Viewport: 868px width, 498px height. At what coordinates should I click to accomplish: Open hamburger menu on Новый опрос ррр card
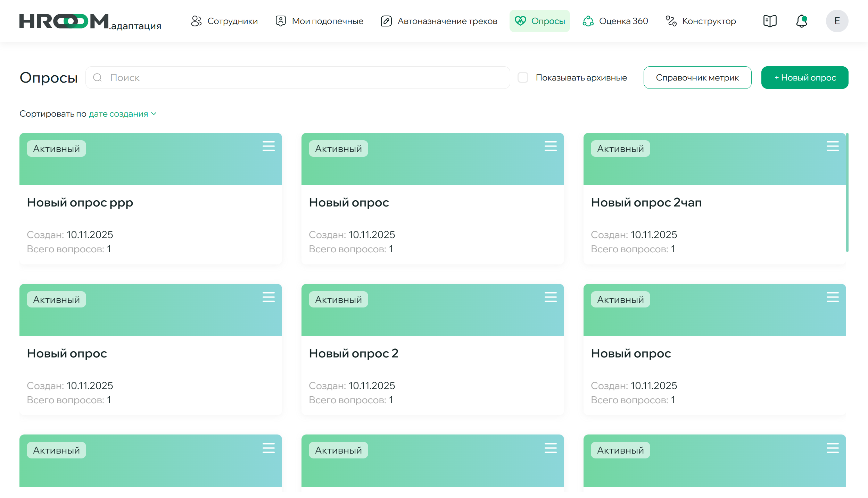click(x=268, y=146)
